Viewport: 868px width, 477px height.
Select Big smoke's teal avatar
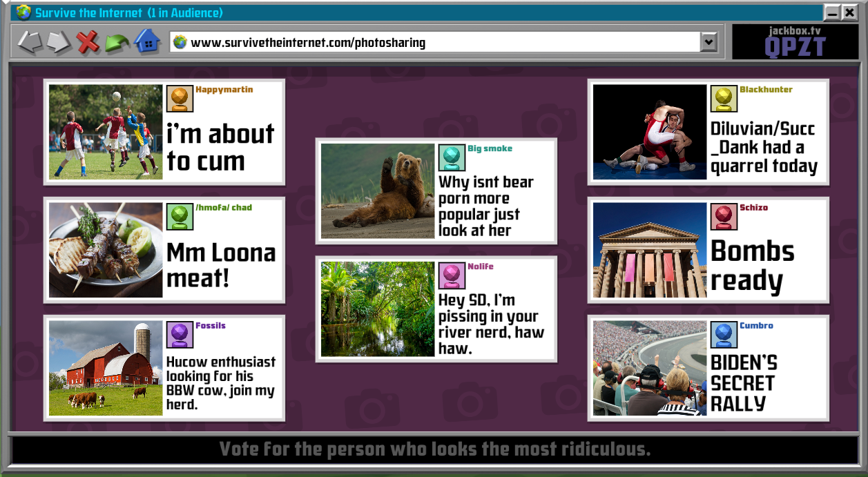[452, 157]
